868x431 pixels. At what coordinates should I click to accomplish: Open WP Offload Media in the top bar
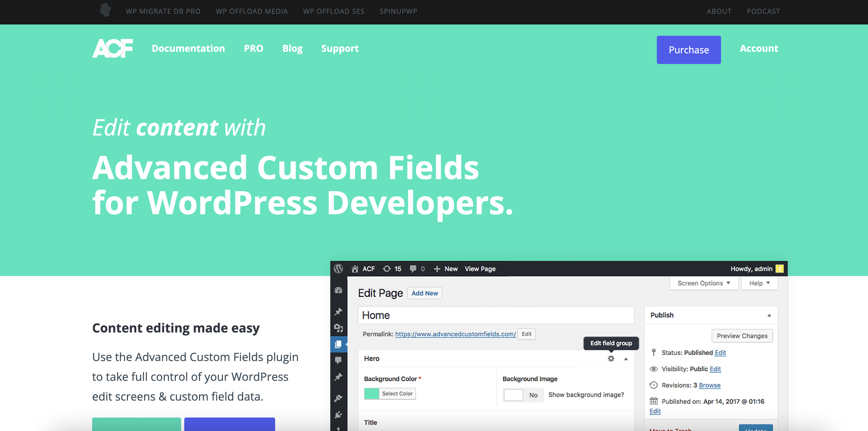[x=252, y=11]
